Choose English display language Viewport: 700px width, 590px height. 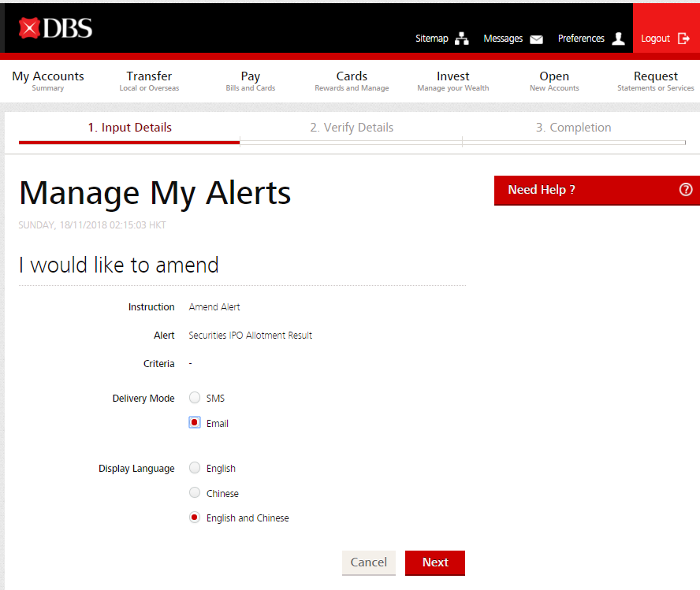(195, 468)
